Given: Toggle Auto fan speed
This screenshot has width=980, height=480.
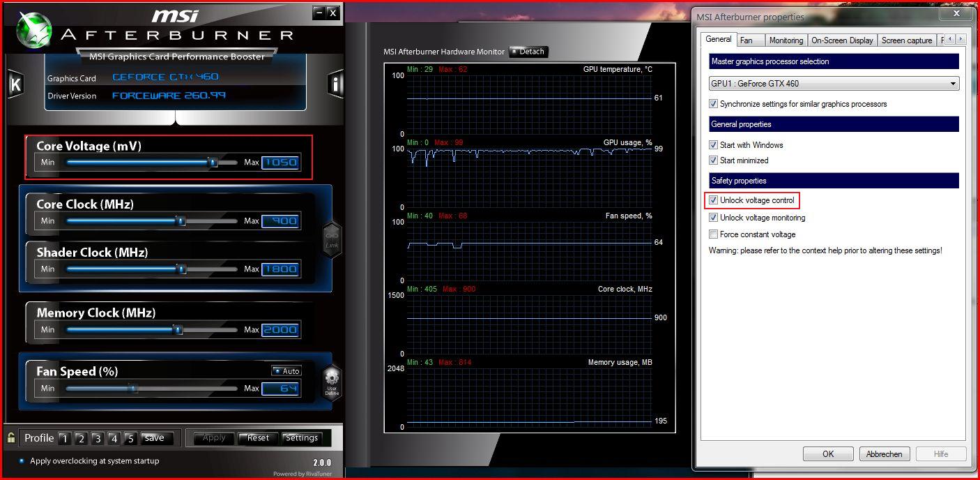Looking at the screenshot, I should point(286,371).
